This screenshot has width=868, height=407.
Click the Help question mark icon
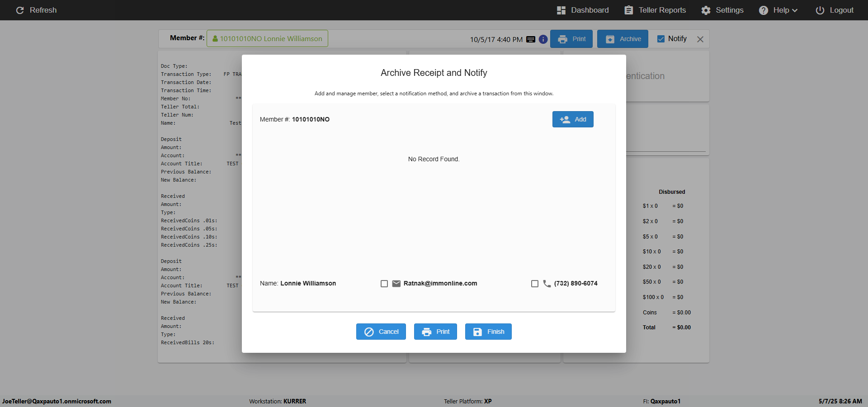pos(764,10)
